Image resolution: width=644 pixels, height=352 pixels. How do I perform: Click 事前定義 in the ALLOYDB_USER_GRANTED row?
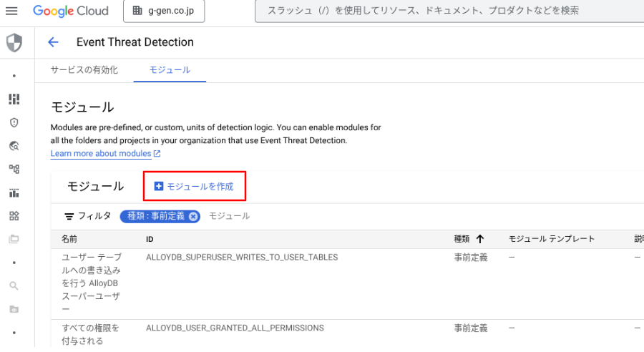pyautogui.click(x=471, y=328)
